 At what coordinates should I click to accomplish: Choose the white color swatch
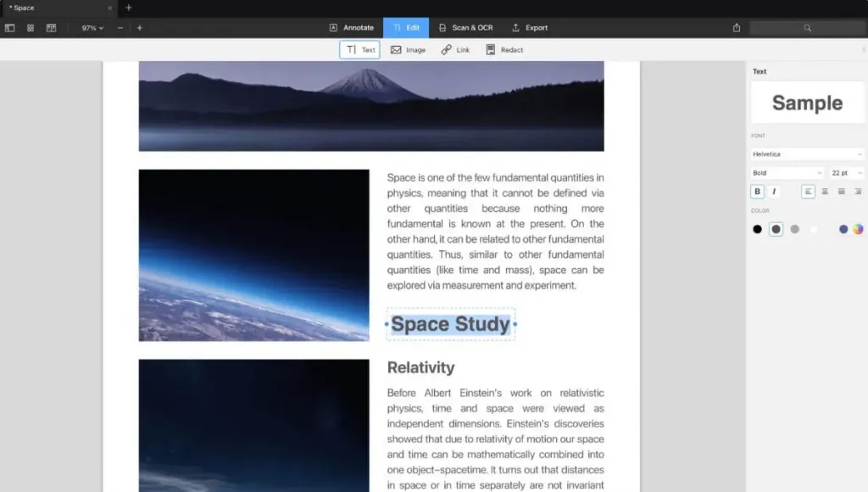[814, 229]
